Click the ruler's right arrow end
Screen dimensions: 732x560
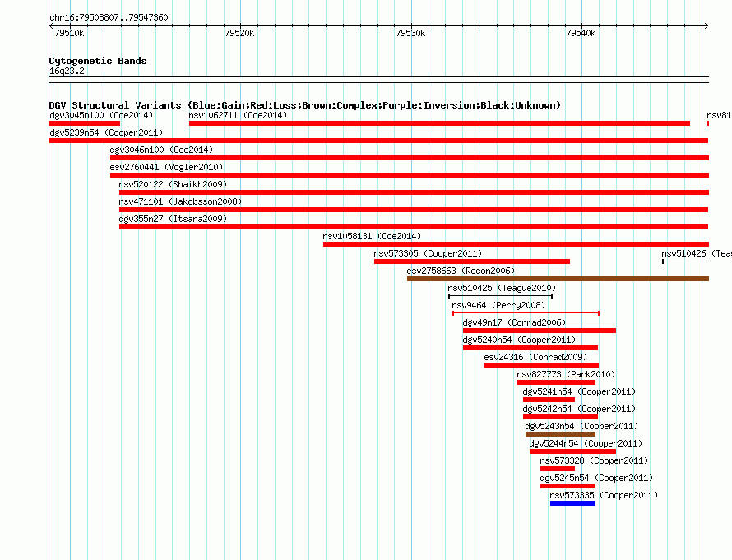point(706,25)
